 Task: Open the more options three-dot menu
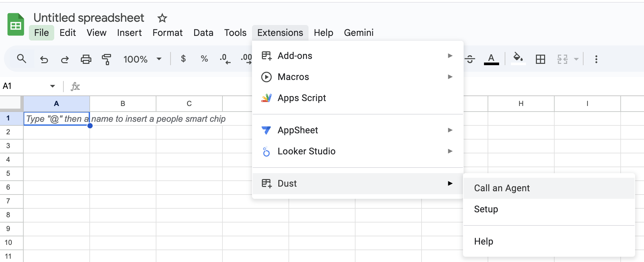pos(596,59)
